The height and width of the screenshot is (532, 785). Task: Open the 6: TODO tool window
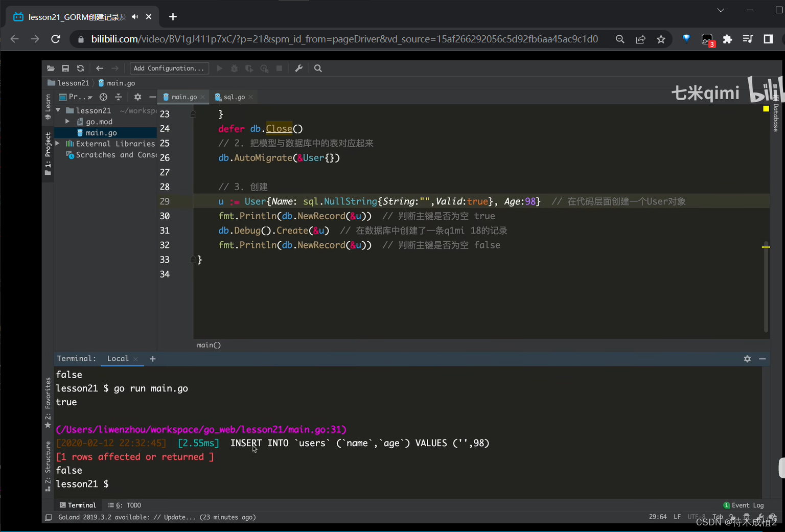(x=125, y=505)
